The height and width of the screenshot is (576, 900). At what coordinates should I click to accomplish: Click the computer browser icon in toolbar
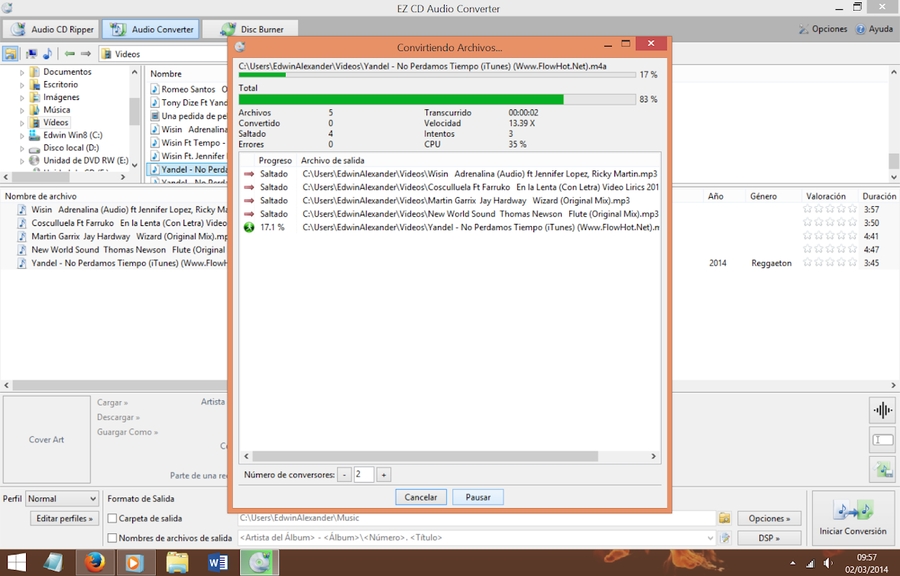tap(31, 53)
